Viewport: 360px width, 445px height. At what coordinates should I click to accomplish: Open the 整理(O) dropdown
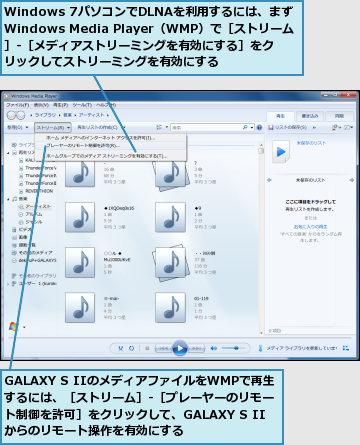[x=18, y=127]
